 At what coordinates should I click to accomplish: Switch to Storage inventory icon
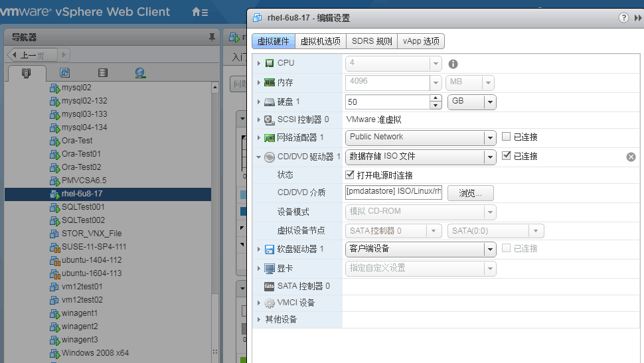pos(103,73)
